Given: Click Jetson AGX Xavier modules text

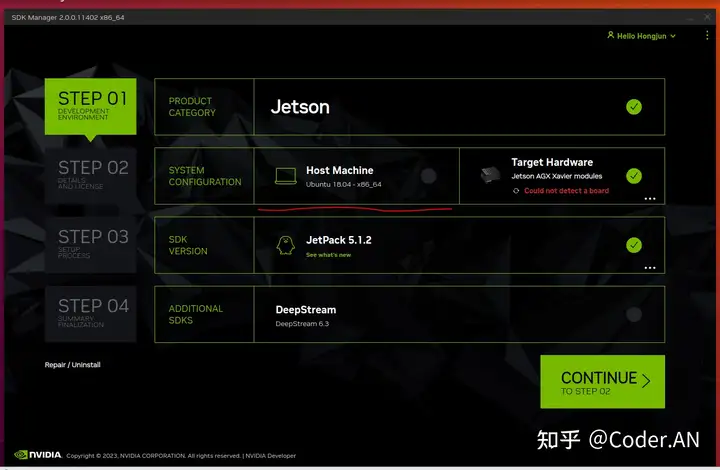Looking at the screenshot, I should pos(557,176).
